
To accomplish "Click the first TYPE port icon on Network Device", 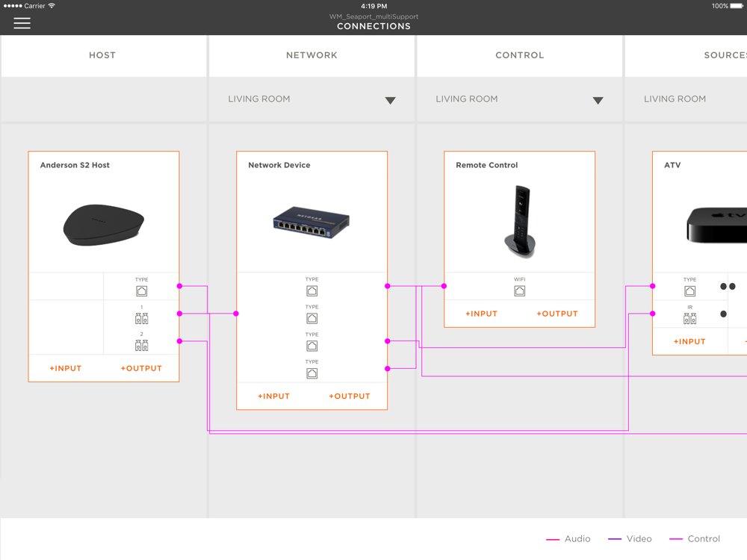I will [312, 291].
